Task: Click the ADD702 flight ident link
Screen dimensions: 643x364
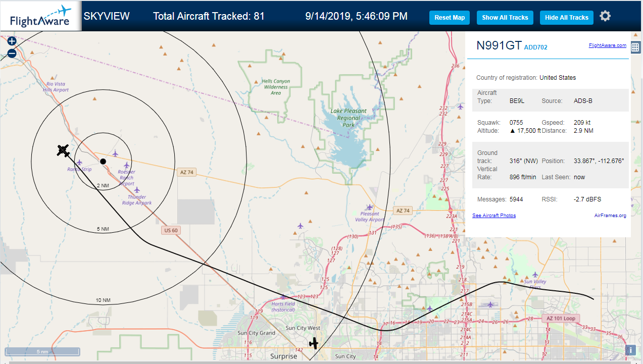Action: click(x=536, y=47)
